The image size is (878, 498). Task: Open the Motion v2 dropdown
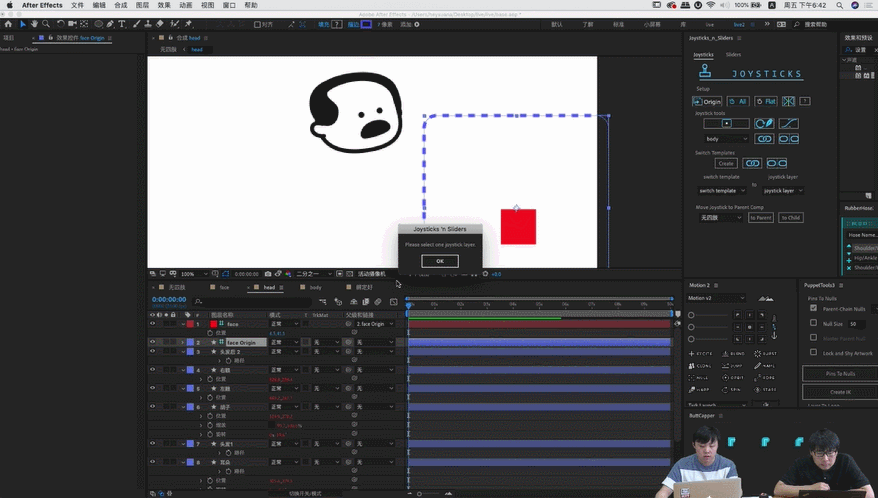[717, 298]
